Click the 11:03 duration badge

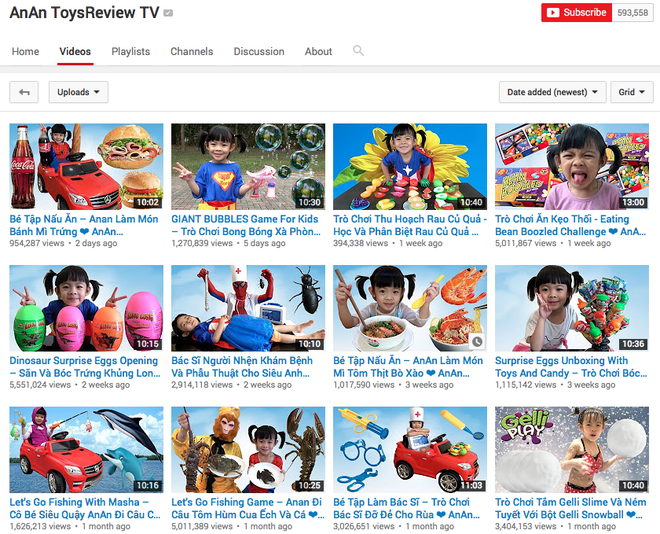(x=471, y=485)
